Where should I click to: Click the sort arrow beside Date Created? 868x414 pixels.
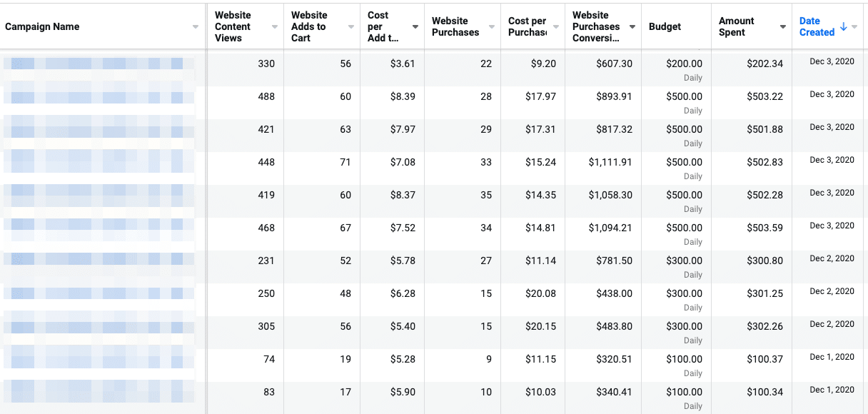(x=844, y=26)
